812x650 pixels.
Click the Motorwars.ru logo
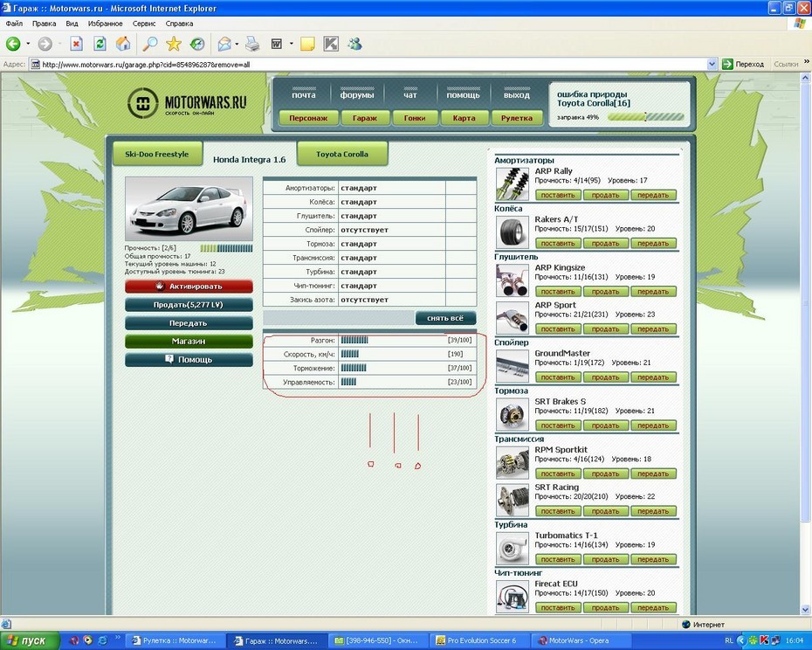187,102
